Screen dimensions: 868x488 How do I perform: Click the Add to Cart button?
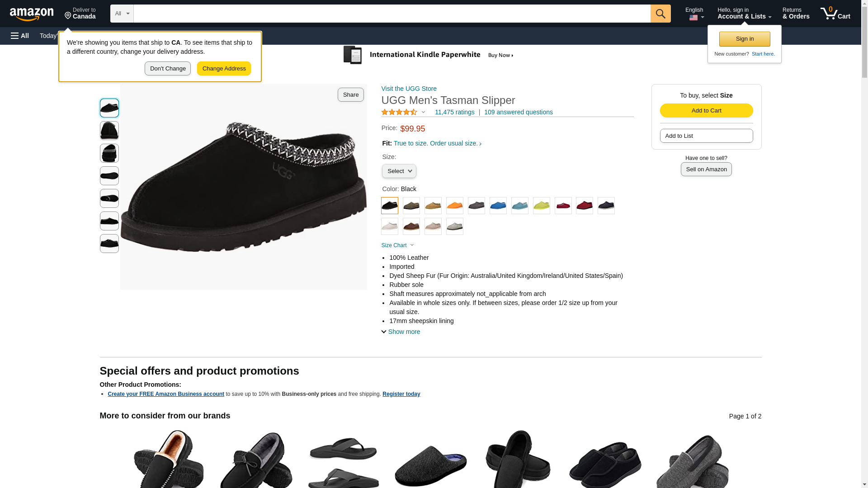pos(706,111)
